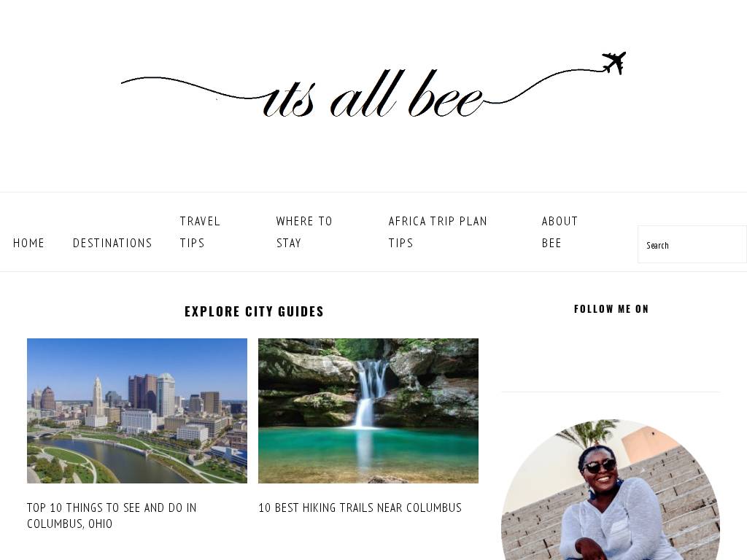Click the circular author profile photo
Viewport: 747px width, 560px height.
(x=611, y=491)
